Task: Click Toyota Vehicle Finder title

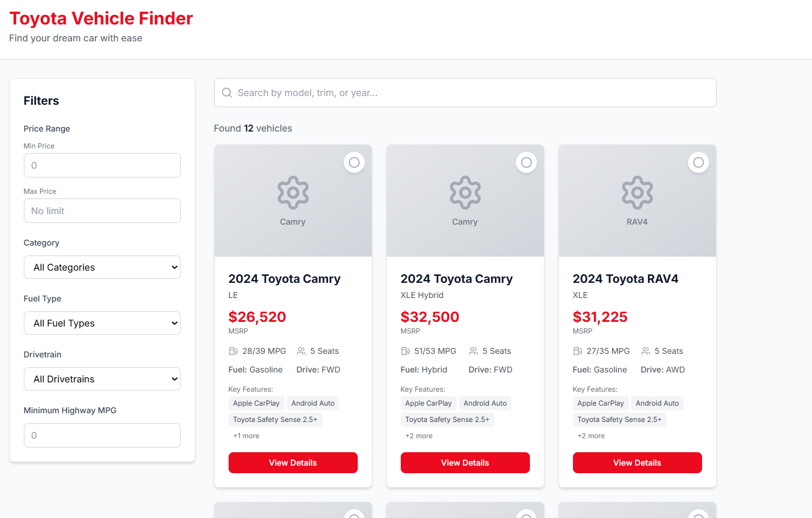Action: tap(101, 19)
